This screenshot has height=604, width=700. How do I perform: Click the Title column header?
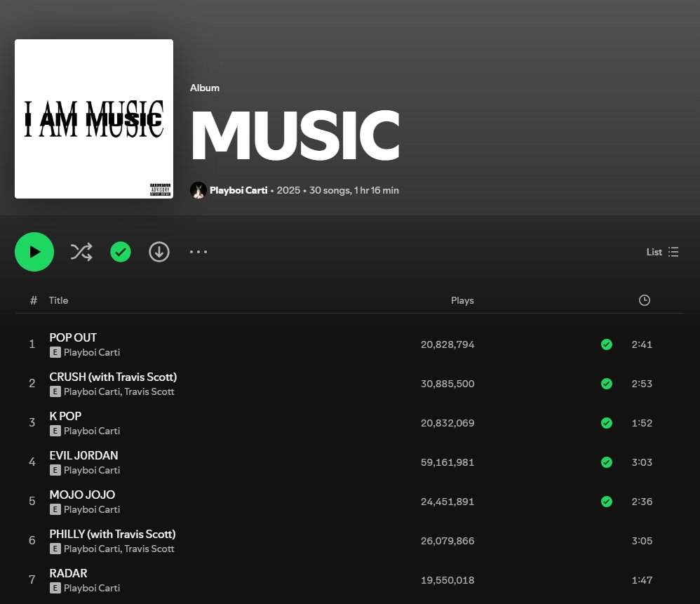58,300
